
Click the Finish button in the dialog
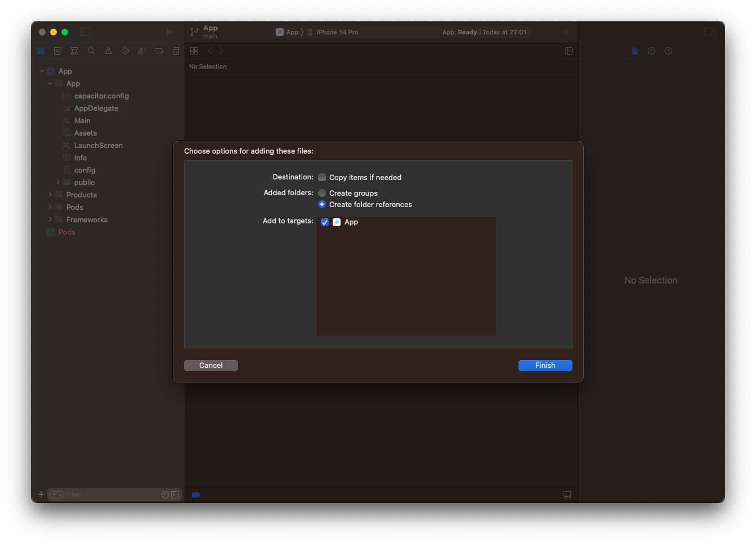[545, 365]
